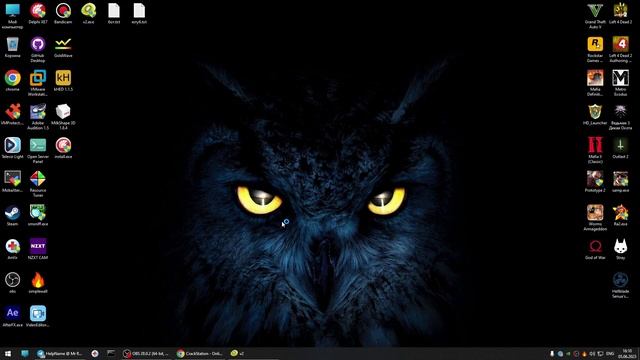This screenshot has width=640, height=360.
Task: Open the My Computer desktop icon
Action: 12,16
